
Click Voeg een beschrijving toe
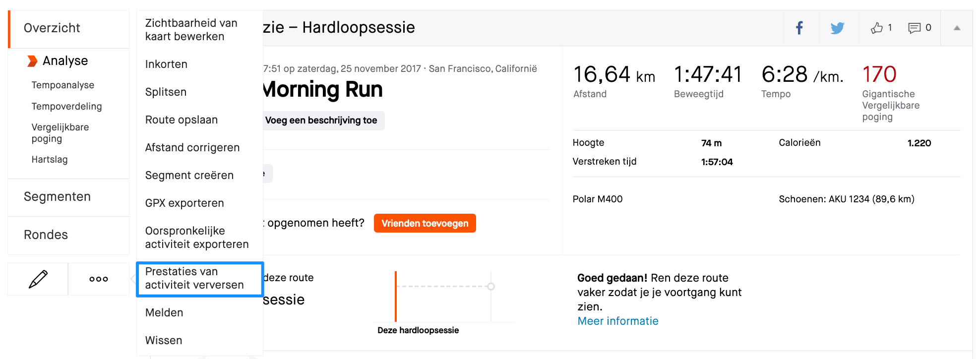321,120
